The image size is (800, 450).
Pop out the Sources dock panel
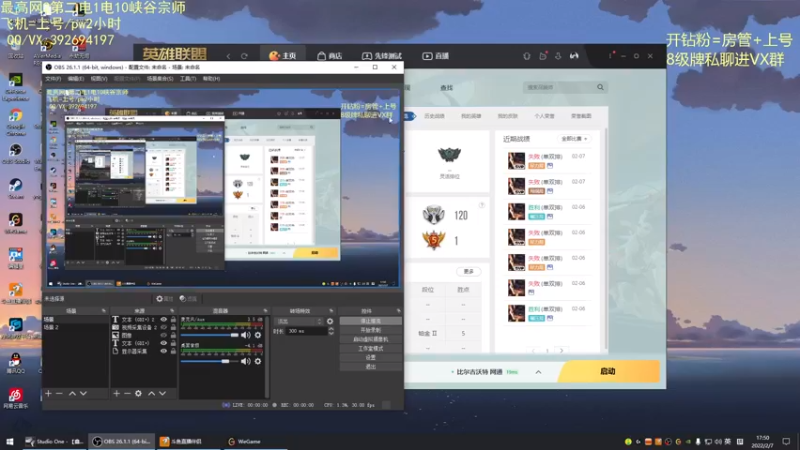pos(172,311)
